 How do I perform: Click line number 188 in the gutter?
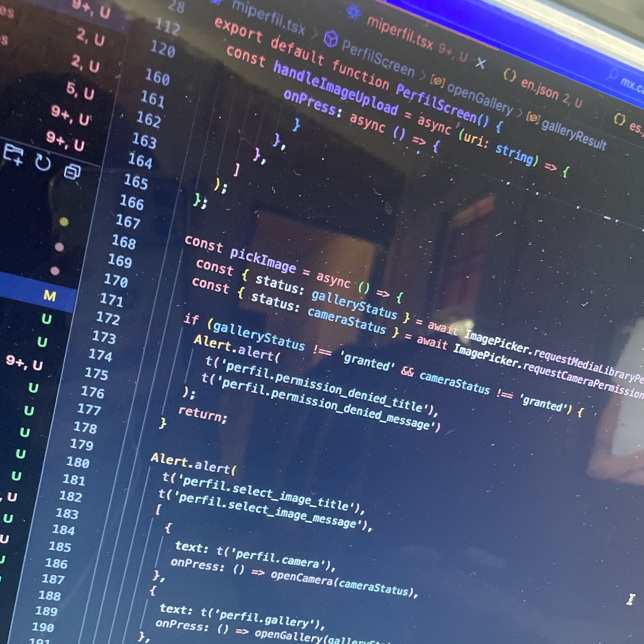(x=49, y=595)
